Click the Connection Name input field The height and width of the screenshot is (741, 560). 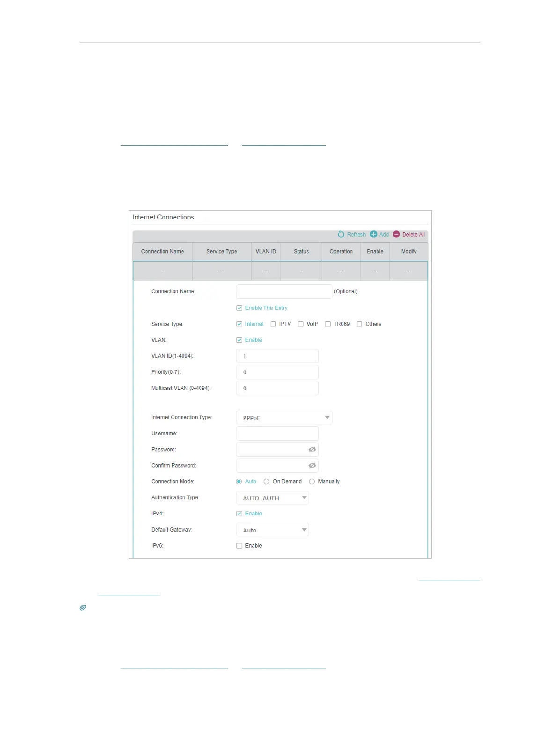(284, 291)
